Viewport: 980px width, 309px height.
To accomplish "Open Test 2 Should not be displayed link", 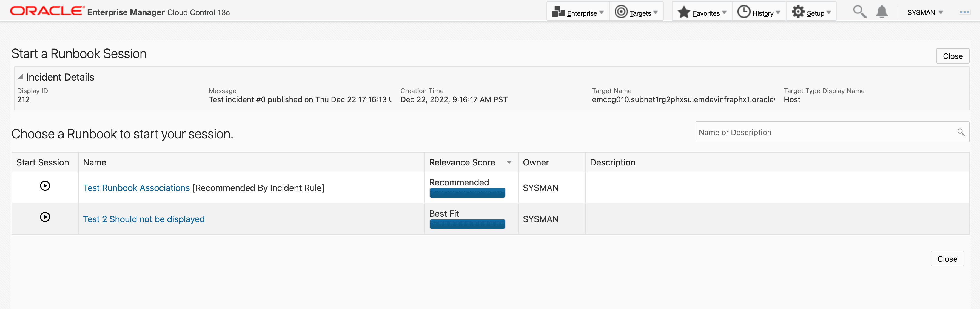I will pos(144,219).
